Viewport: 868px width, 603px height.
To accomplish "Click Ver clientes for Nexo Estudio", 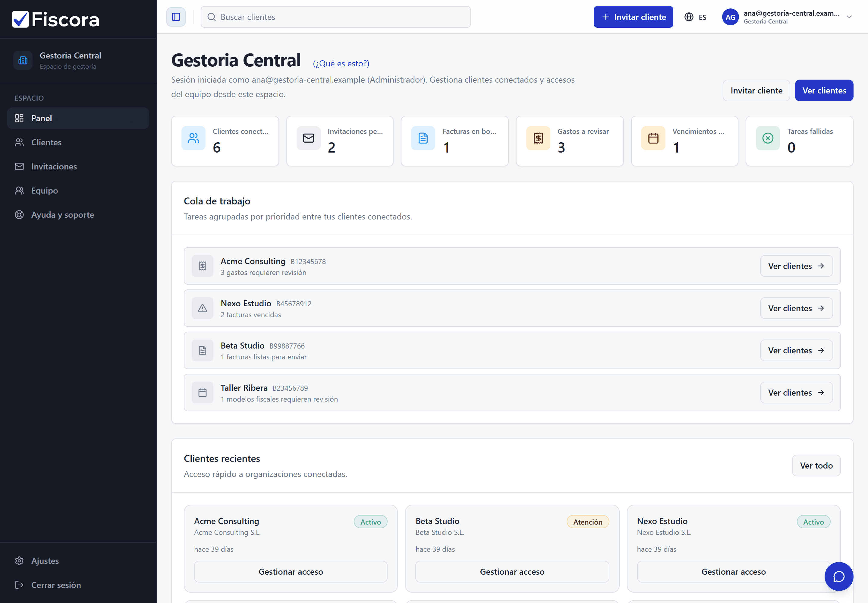I will [x=796, y=308].
